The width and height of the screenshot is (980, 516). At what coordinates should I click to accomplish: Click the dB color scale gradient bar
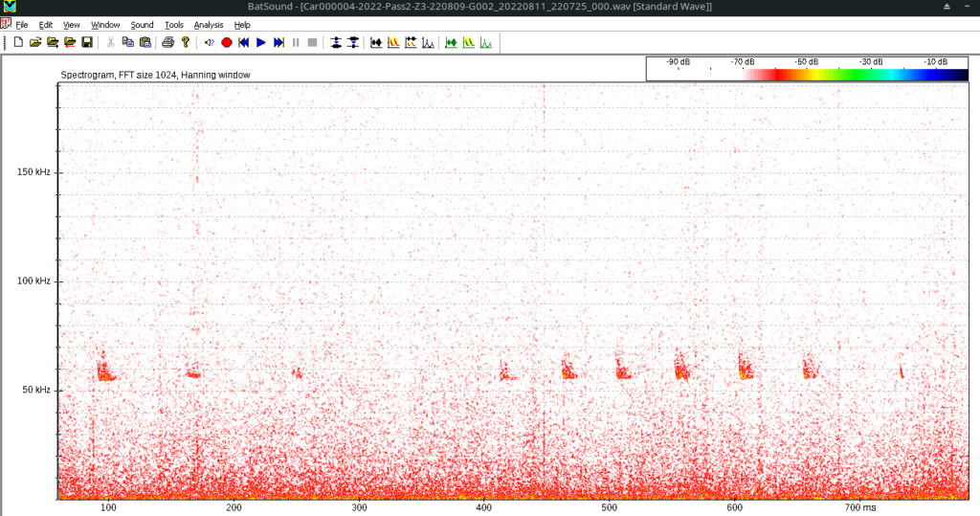pos(856,74)
